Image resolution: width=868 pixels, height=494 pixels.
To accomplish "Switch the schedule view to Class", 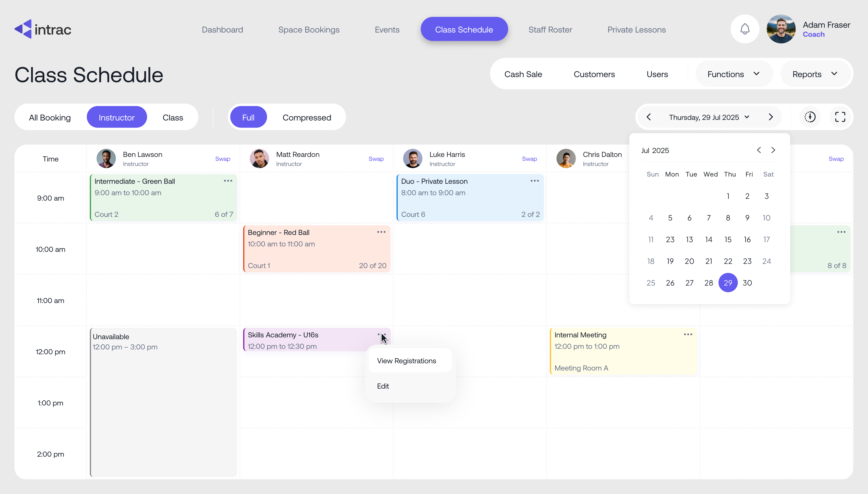I will coord(172,117).
